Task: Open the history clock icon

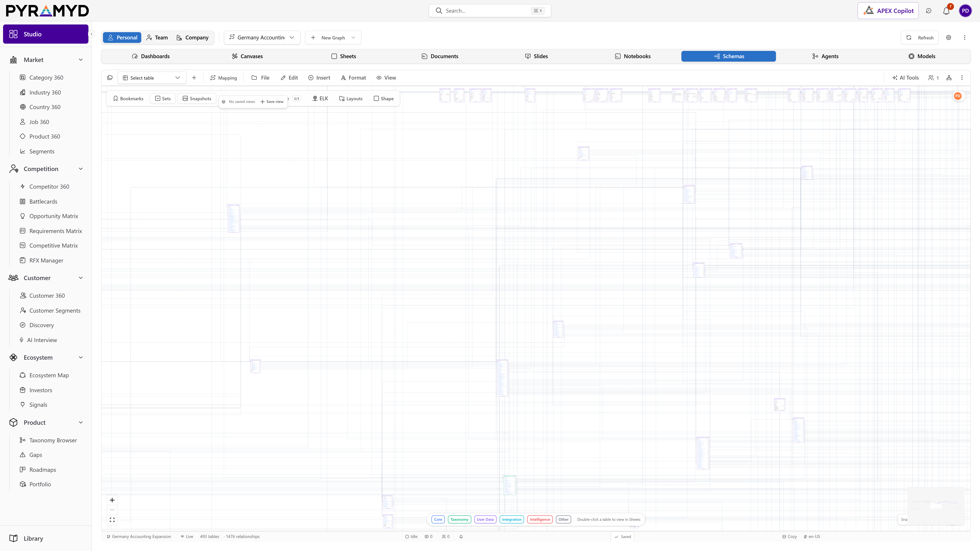Action: pyautogui.click(x=929, y=11)
